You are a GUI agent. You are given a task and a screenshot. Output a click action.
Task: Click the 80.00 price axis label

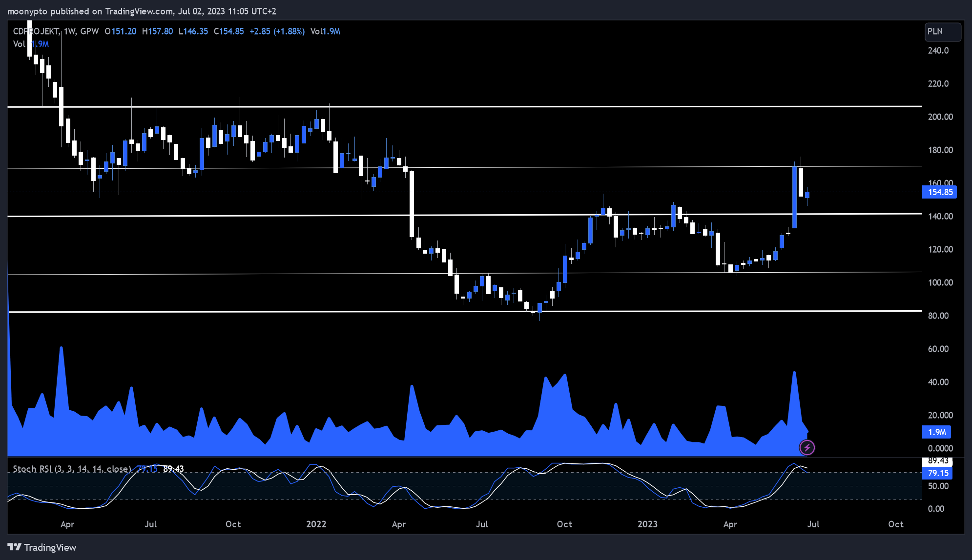938,316
